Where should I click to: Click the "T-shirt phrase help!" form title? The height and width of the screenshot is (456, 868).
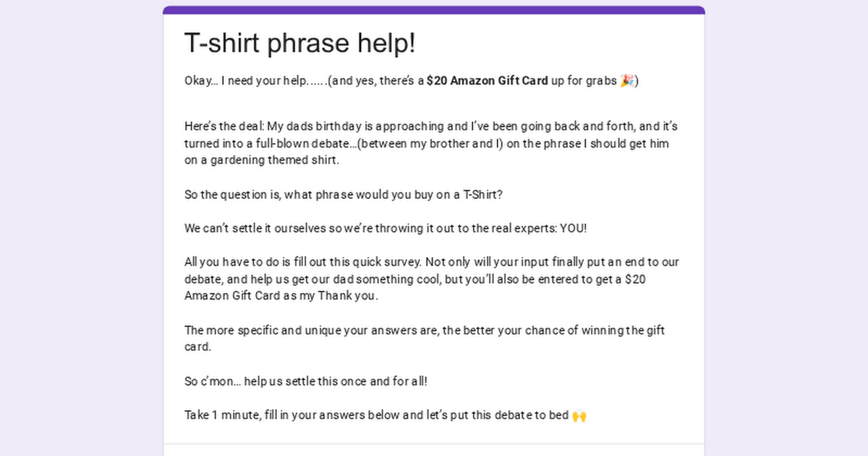click(x=300, y=43)
